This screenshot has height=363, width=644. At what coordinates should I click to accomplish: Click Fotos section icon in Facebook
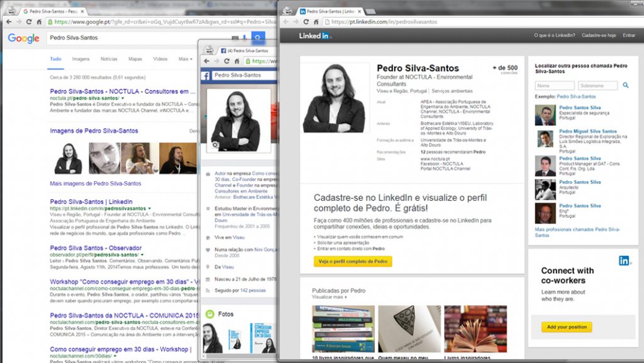tap(210, 314)
